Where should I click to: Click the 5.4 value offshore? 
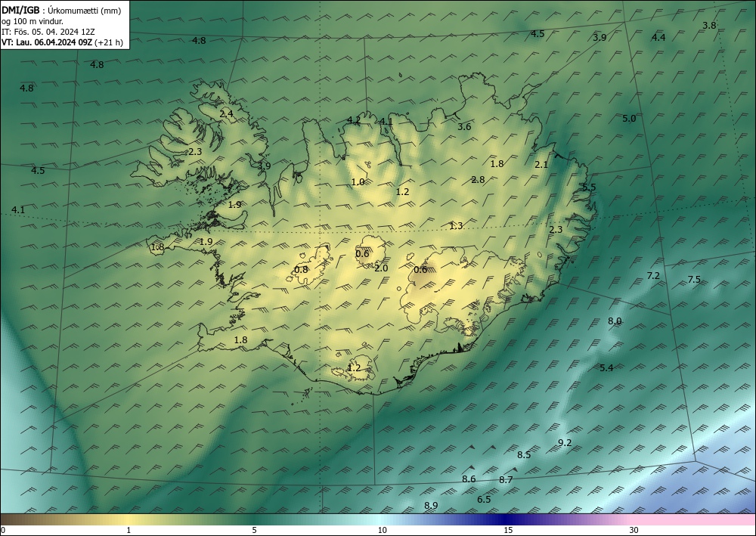(x=606, y=368)
